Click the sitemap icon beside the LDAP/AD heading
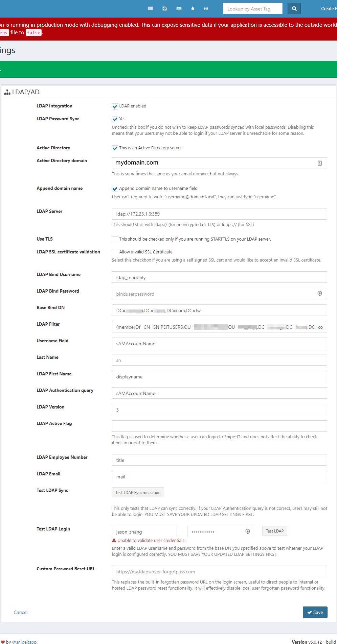Screen dimensions: 337x644 7,92
